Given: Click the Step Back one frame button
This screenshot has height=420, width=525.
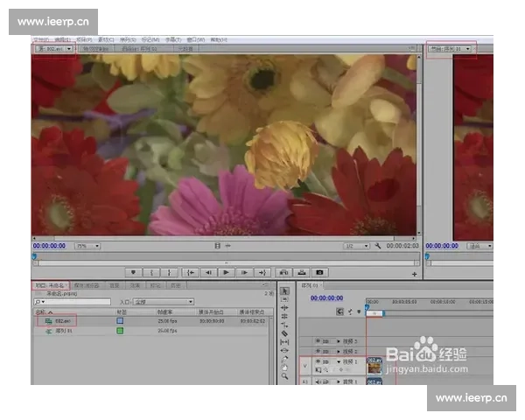Looking at the screenshot, I should click(x=206, y=272).
